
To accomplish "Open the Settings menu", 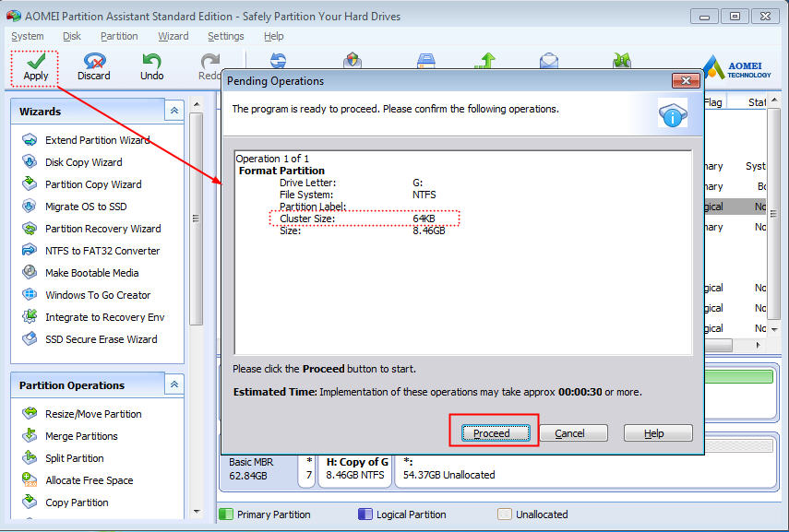I will [x=225, y=36].
